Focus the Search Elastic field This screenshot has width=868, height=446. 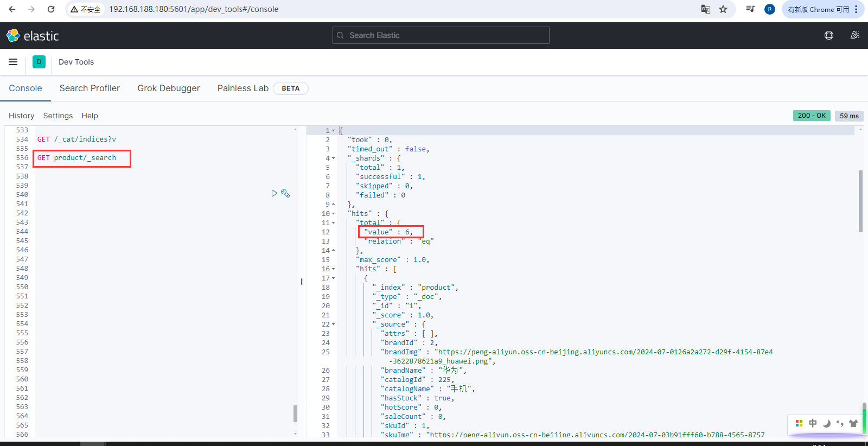(441, 35)
